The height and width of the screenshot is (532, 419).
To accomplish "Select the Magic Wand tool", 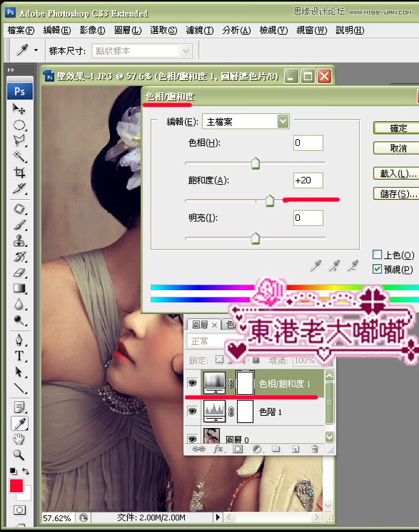I will pyautogui.click(x=19, y=157).
